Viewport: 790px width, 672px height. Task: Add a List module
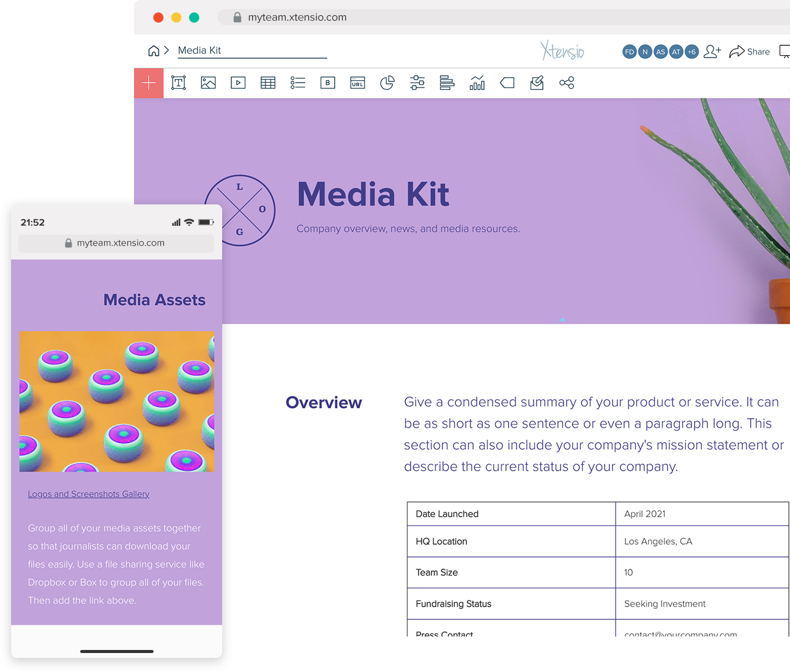(x=297, y=83)
